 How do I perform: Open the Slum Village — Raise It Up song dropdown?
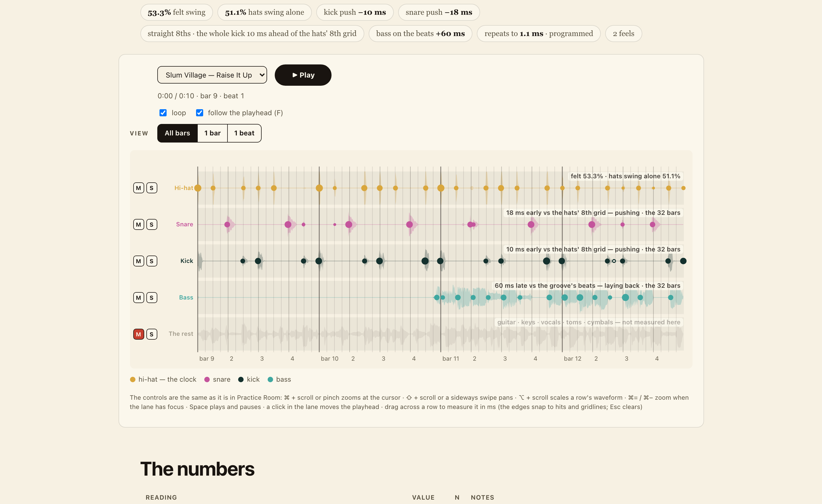[212, 75]
